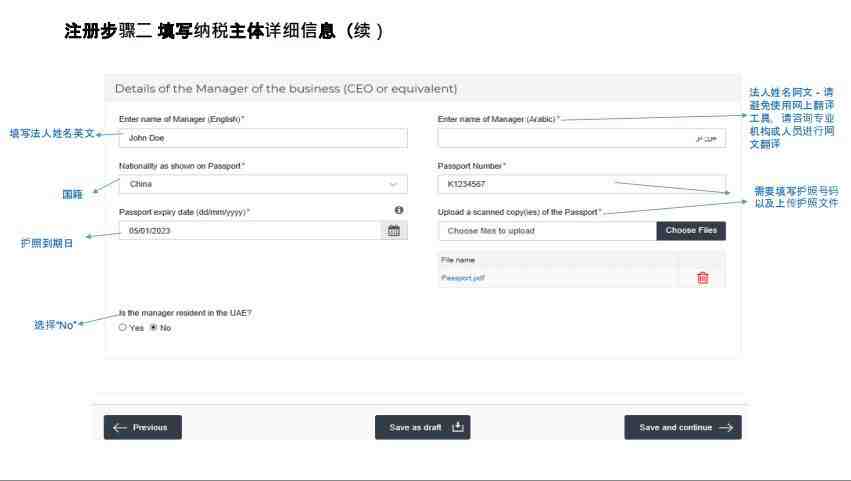This screenshot has width=851, height=481.
Task: Expand the Nationality dropdown chevron
Action: tap(393, 185)
